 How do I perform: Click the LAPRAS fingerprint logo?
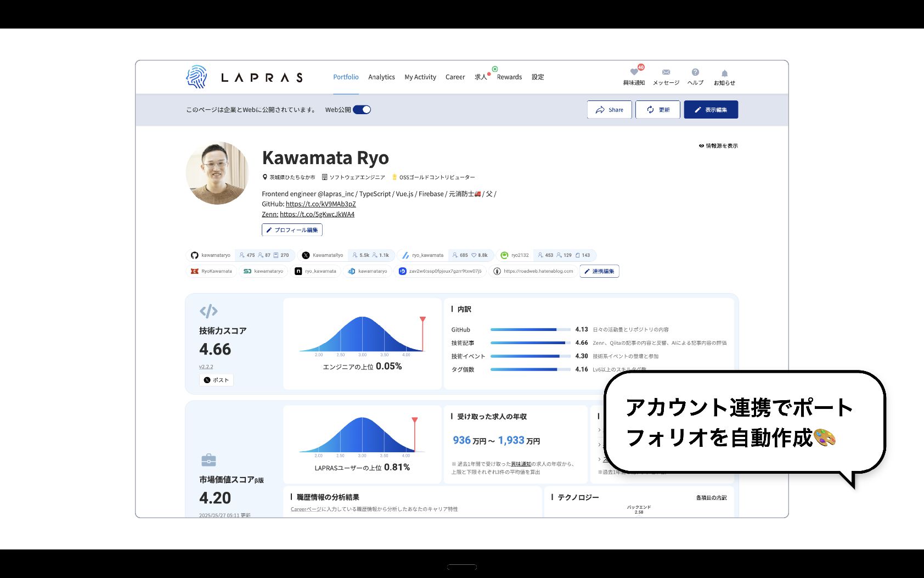(x=196, y=77)
